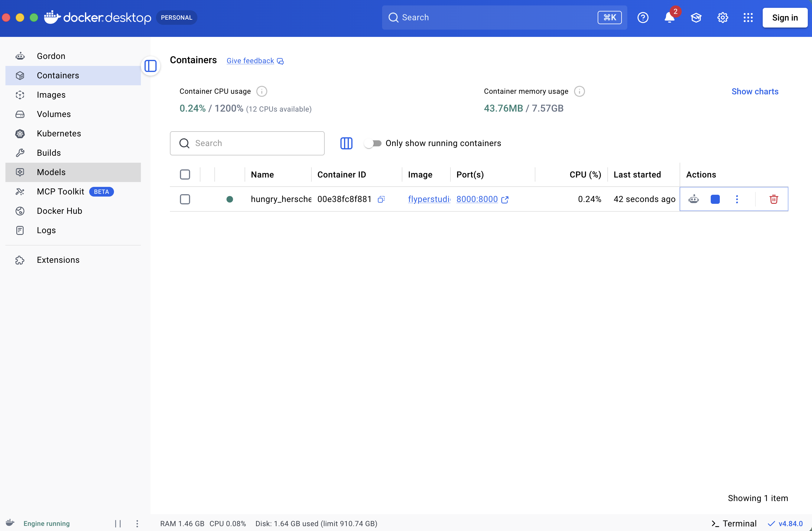Viewport: 812px width, 531px height.
Task: Stop the hungry_herschel container
Action: pyautogui.click(x=715, y=199)
